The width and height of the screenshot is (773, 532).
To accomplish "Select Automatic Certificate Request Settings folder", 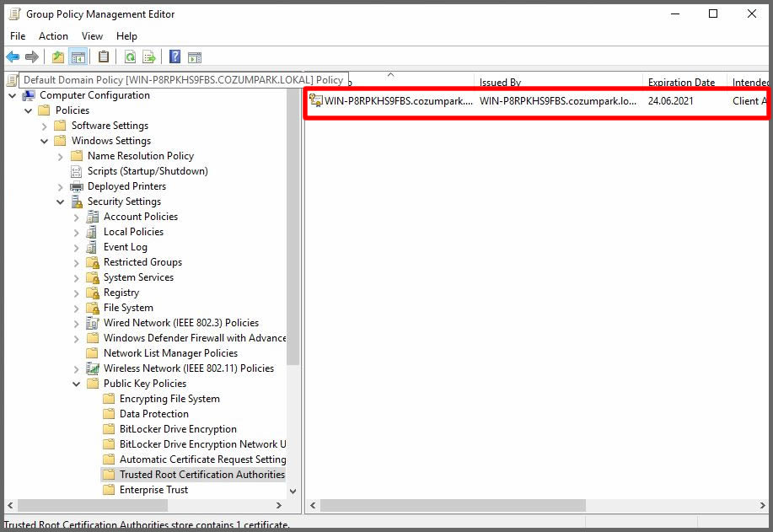I will 202,459.
